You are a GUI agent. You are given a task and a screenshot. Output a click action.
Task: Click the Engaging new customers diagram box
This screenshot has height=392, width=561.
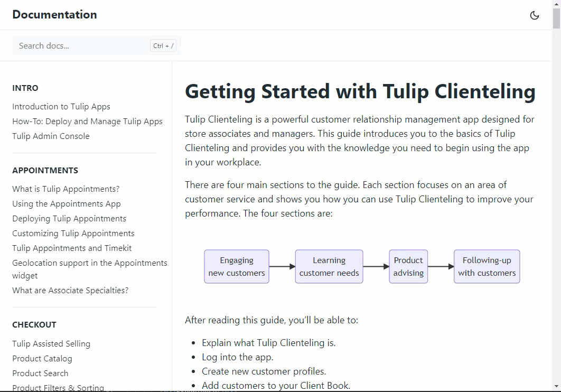click(237, 267)
